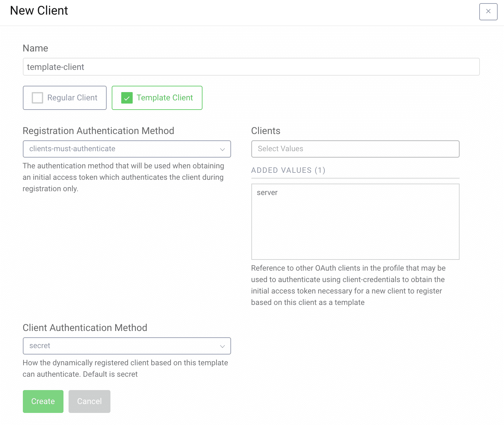The height and width of the screenshot is (425, 504).
Task: Click 'Client Authentication Method' label
Action: coord(85,328)
